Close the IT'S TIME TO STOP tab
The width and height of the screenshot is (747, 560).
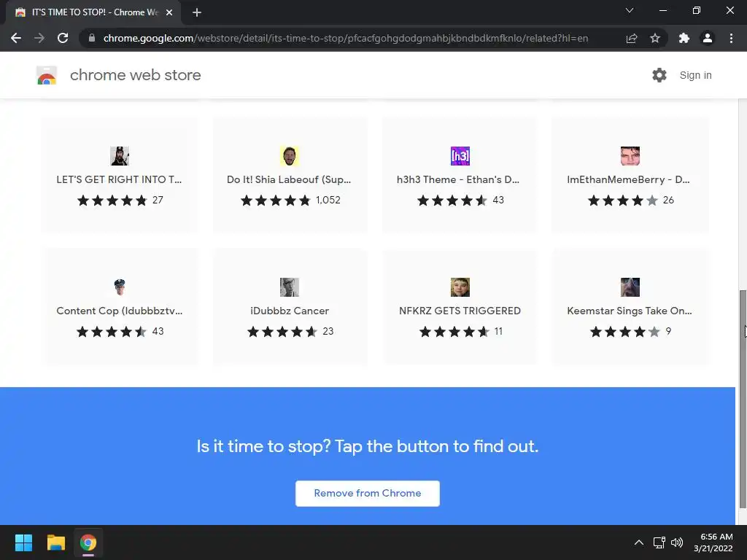pos(169,12)
